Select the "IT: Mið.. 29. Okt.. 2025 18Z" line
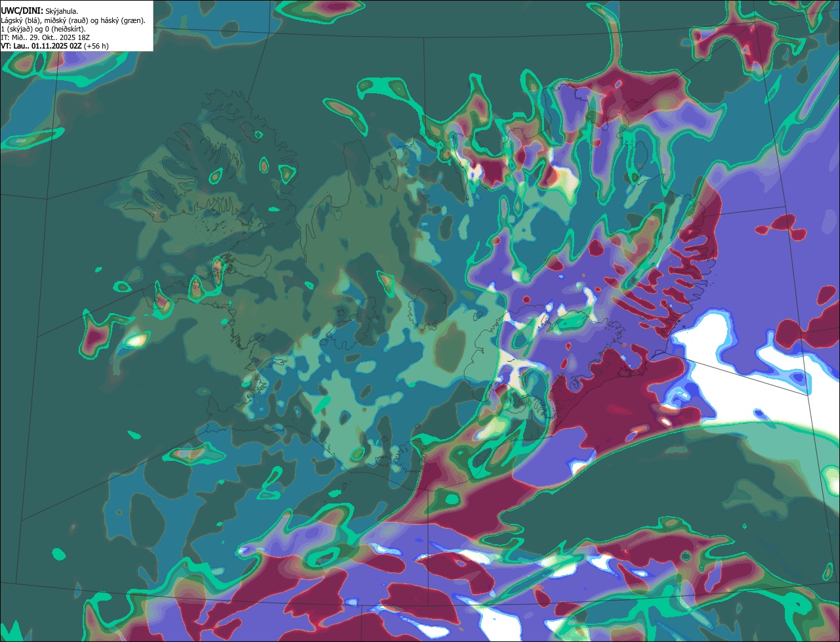840x642 pixels. 46,37
